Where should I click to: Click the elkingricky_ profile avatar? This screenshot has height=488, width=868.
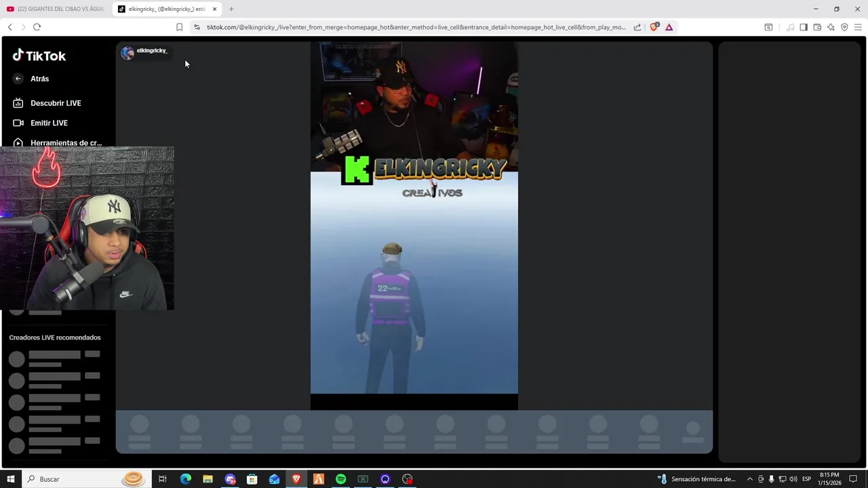tap(127, 54)
